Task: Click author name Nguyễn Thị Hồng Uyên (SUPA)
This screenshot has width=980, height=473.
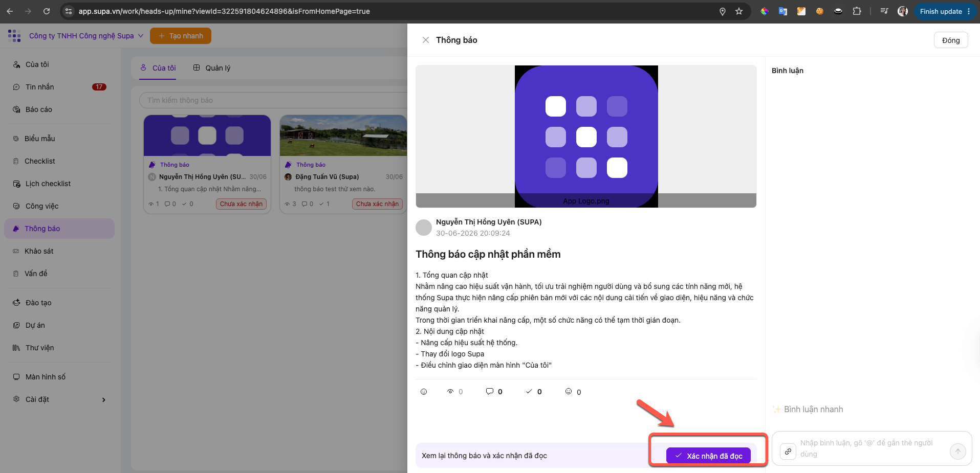Action: coord(489,222)
